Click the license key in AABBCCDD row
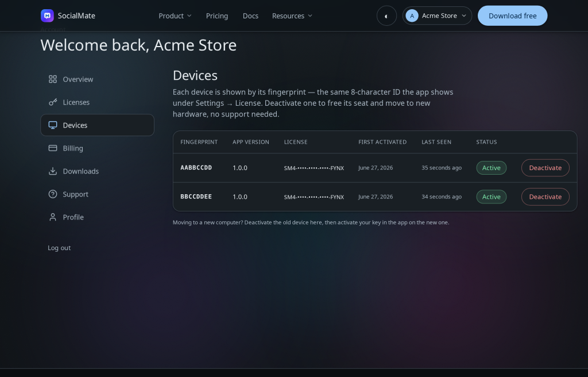The image size is (588, 377). [x=314, y=168]
